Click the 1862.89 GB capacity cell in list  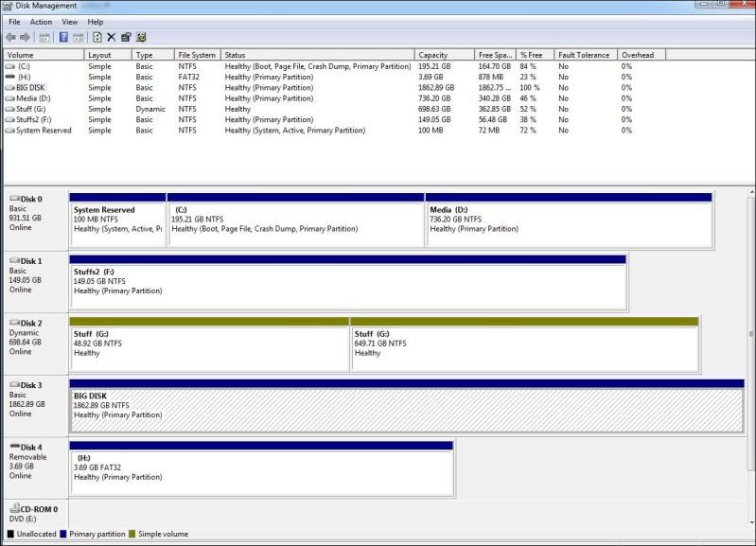(436, 88)
